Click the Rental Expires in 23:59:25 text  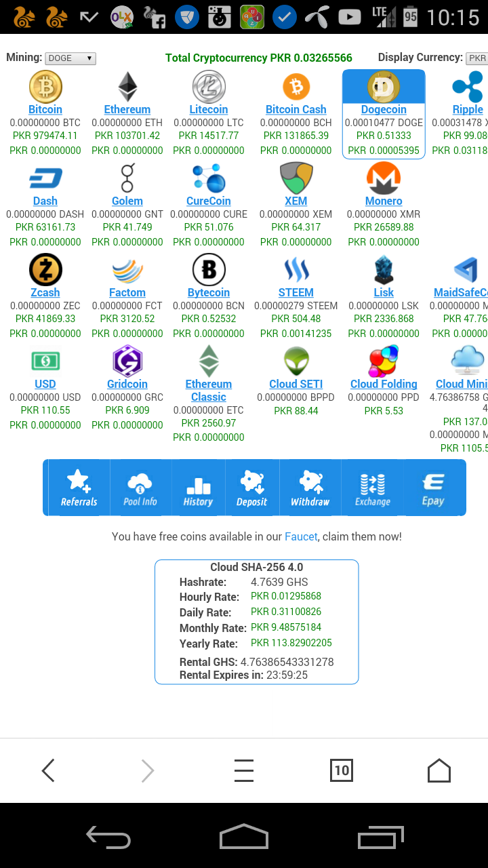coord(243,675)
